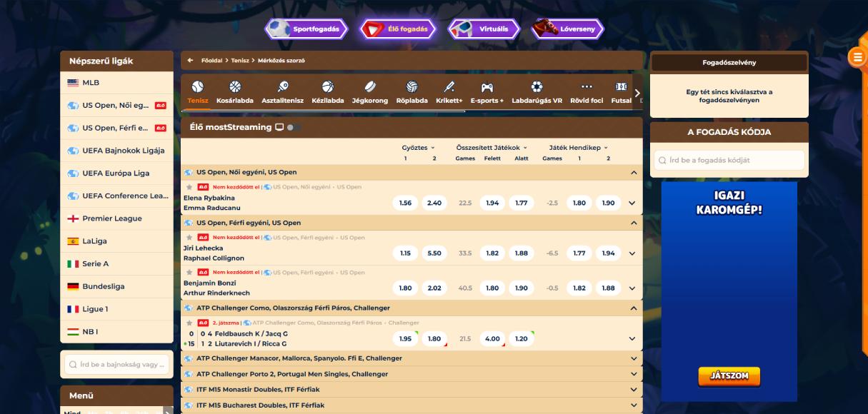
Task: Choose the Krikett+ cricket bat icon
Action: point(449,86)
